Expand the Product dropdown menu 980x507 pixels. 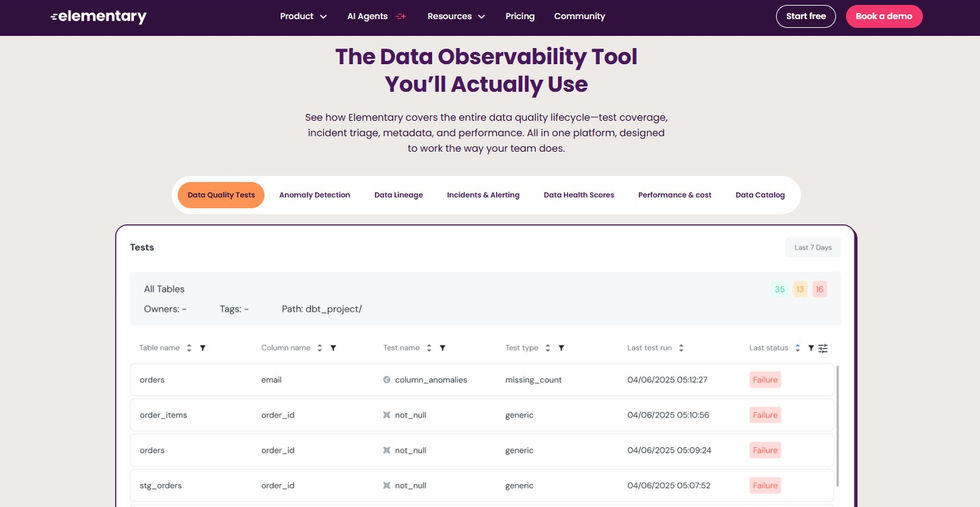pos(303,16)
